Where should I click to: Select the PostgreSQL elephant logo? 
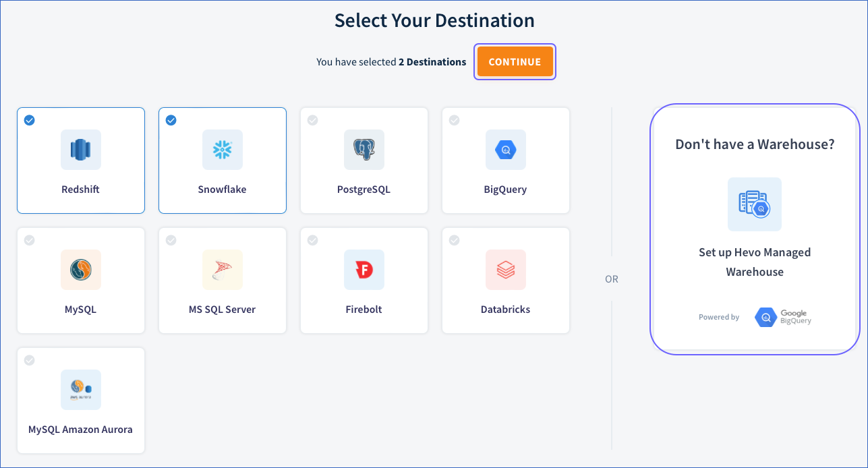(x=364, y=150)
